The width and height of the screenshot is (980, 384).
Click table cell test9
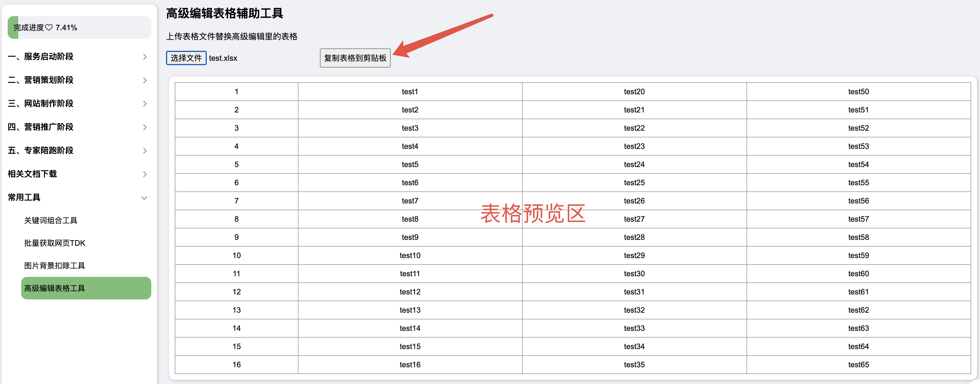tap(410, 237)
